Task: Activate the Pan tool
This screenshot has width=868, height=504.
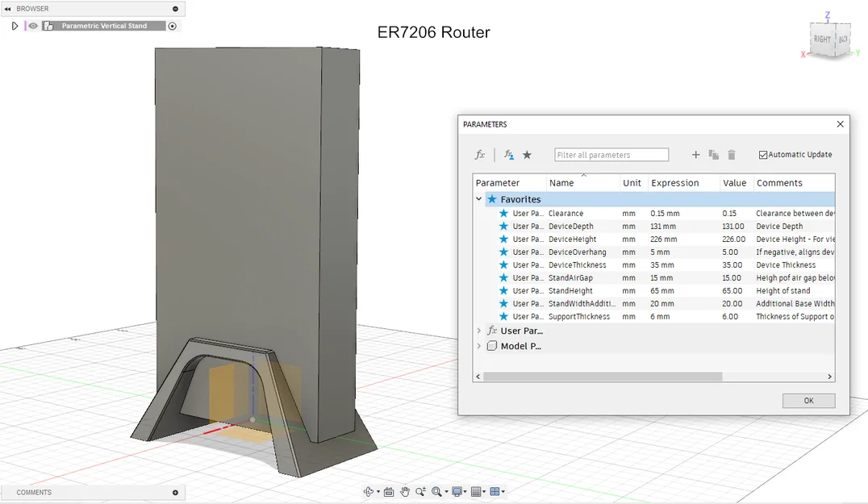Action: pos(405,491)
